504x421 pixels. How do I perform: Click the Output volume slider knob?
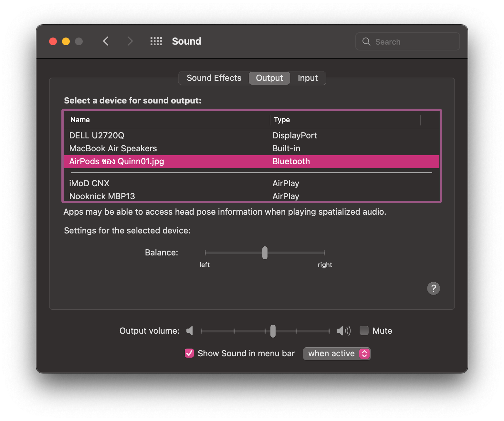pyautogui.click(x=273, y=331)
